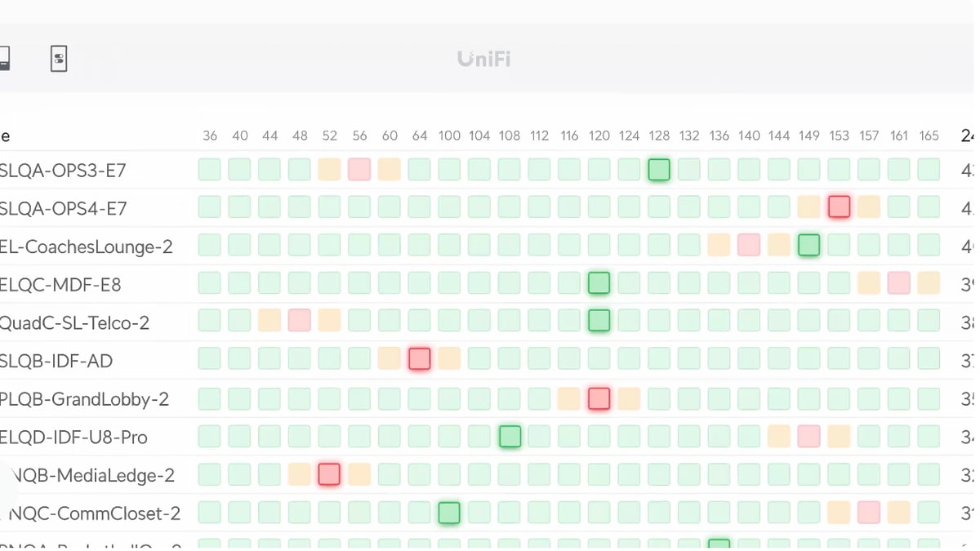Screen dimensions: 980x551
Task: Click the channel 100 column header
Action: coord(449,136)
